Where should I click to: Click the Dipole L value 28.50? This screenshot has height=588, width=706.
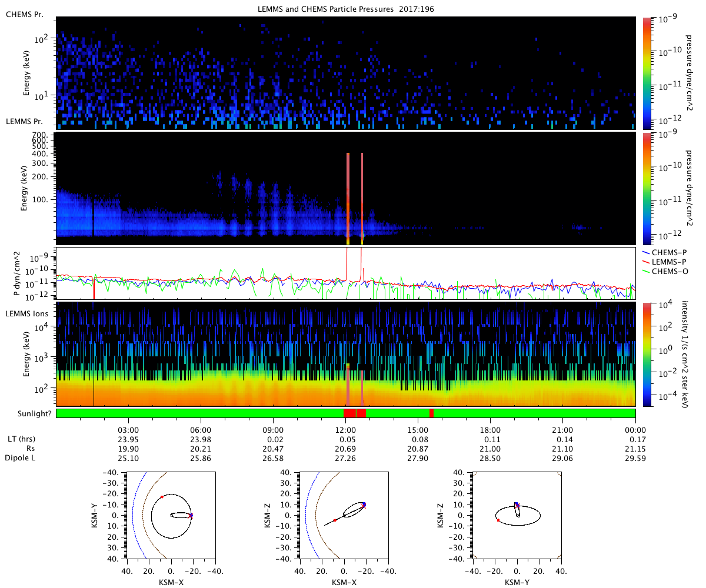[491, 458]
